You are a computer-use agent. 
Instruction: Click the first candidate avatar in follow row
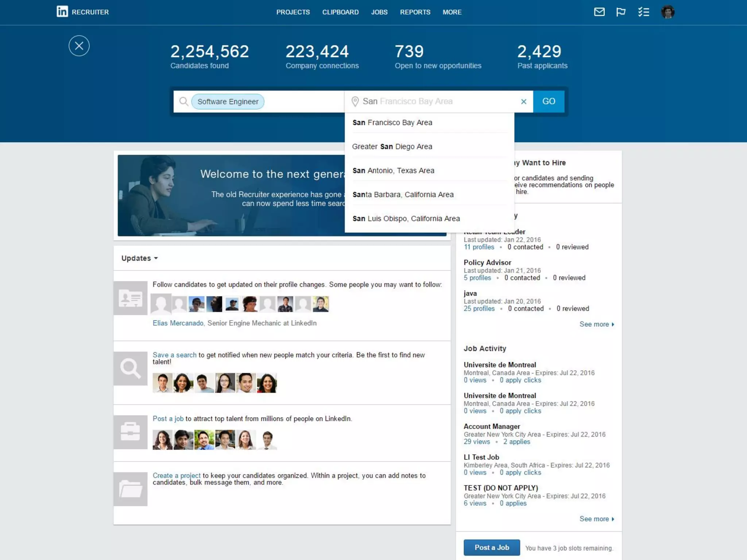click(161, 304)
